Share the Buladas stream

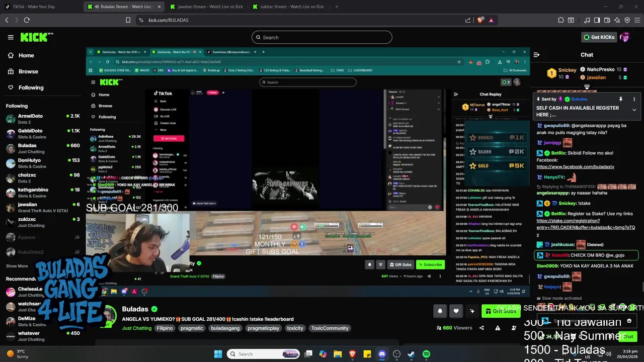tap(481, 328)
